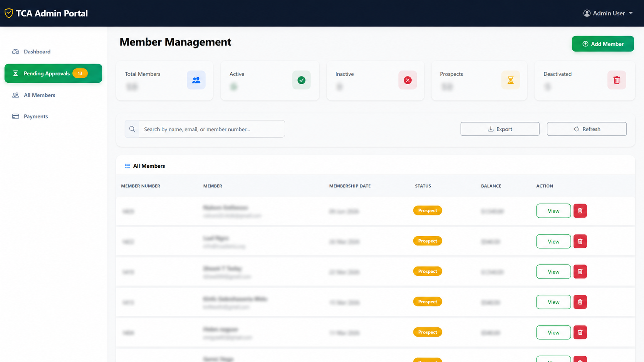644x362 pixels.
Task: Delete the second member via trash icon
Action: 580,241
